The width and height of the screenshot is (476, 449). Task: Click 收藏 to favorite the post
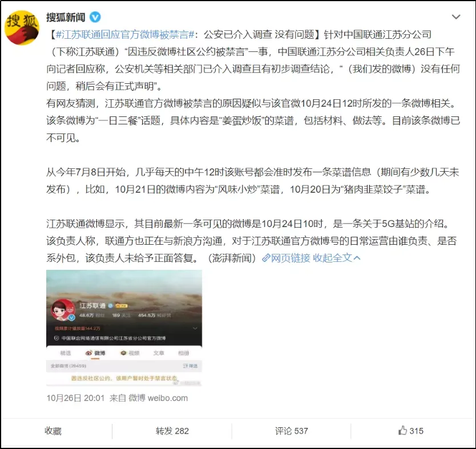click(53, 431)
